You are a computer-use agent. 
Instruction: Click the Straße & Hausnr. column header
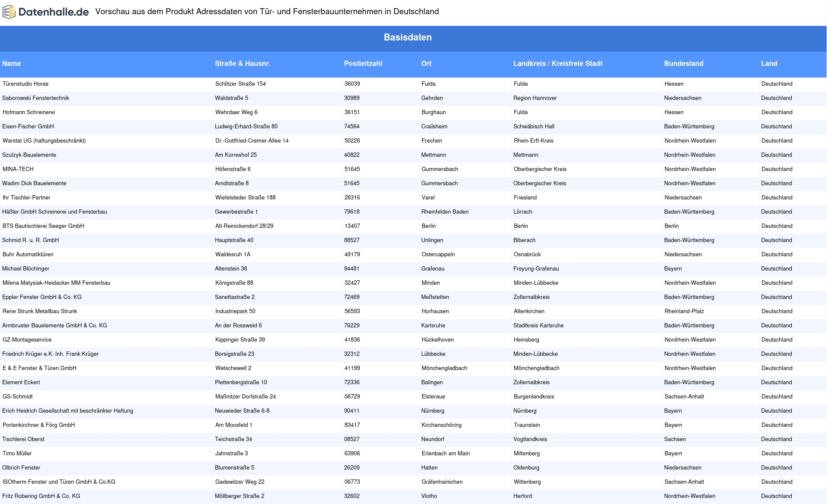tap(243, 63)
